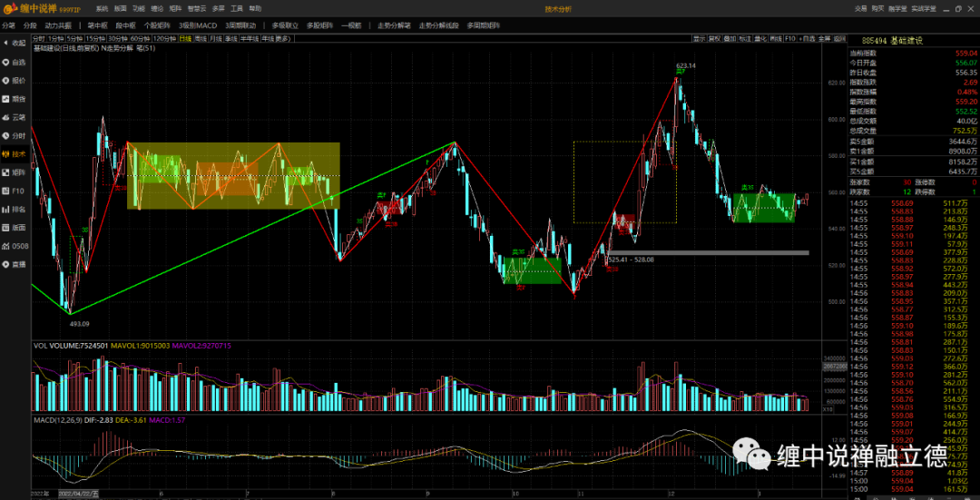The image size is (980, 500).
Task: Toggle the 笔中枢 toolbar option
Action: [x=97, y=25]
